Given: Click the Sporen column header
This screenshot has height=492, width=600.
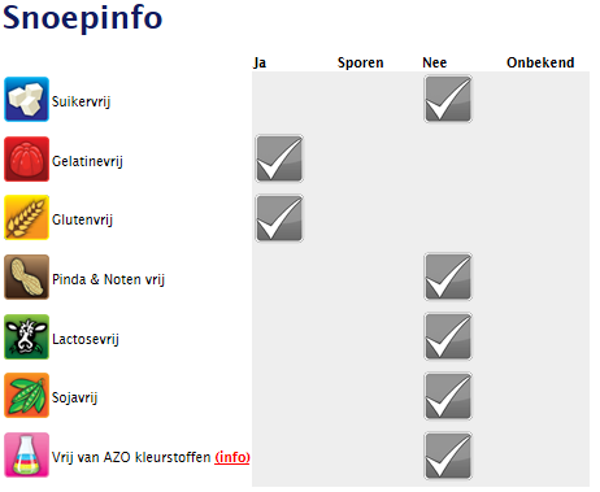Looking at the screenshot, I should pyautogui.click(x=360, y=63).
